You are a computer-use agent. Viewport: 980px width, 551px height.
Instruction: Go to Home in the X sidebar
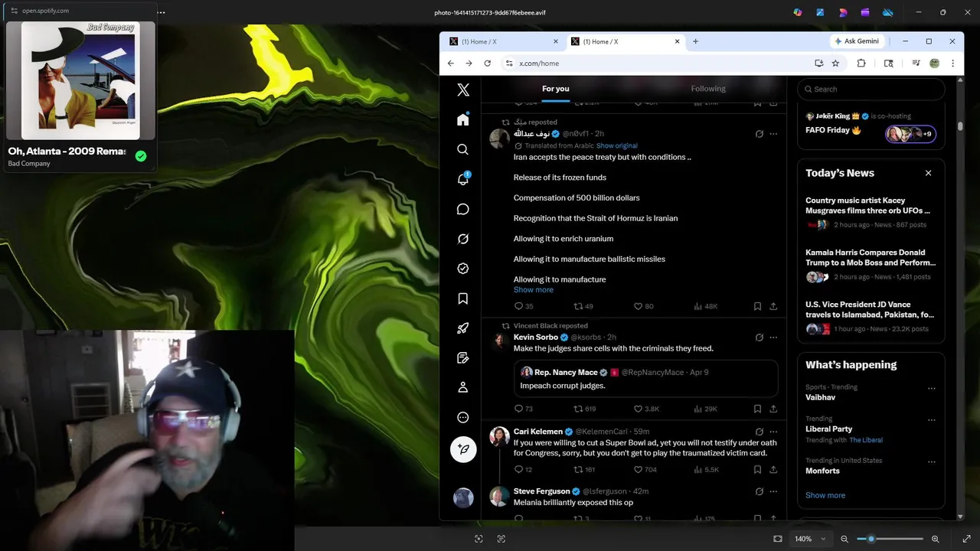pyautogui.click(x=463, y=119)
